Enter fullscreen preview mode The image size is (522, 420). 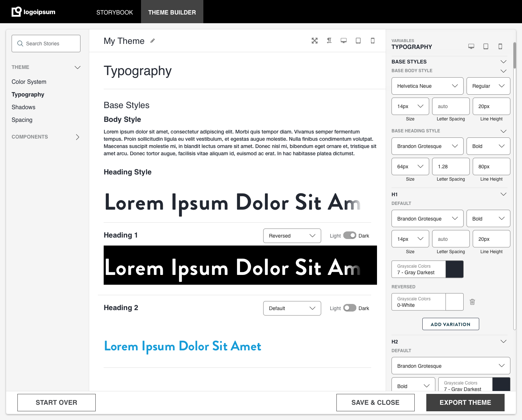(x=315, y=41)
